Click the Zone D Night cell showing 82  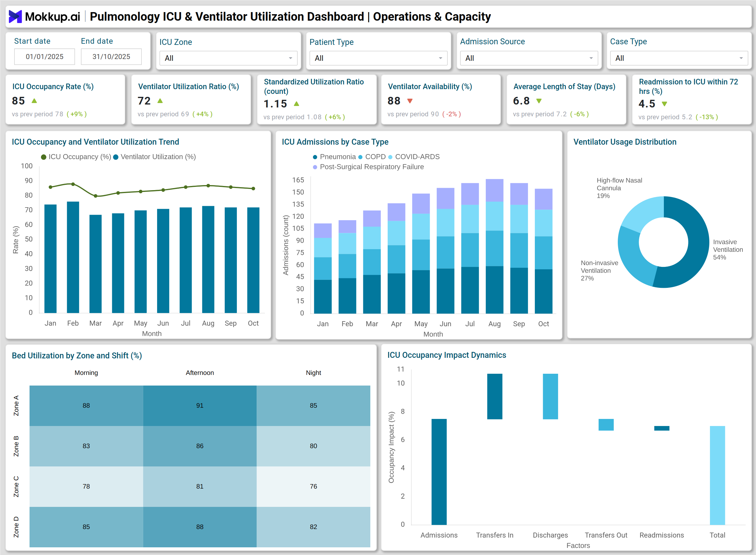coord(313,527)
